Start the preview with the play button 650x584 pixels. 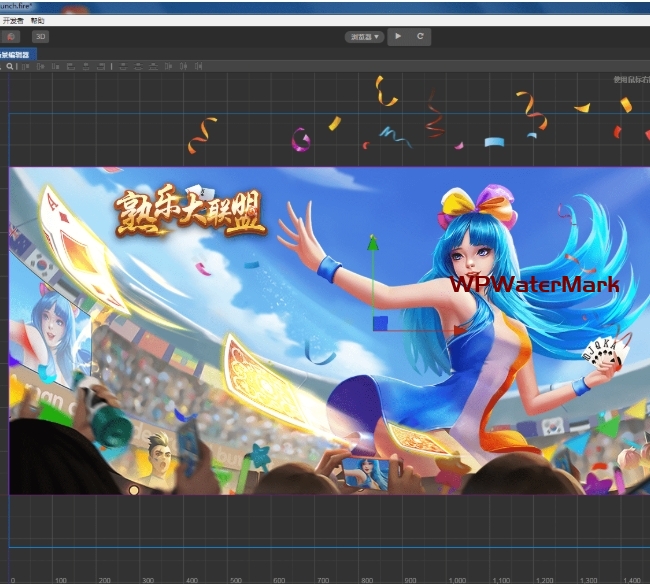click(x=398, y=36)
